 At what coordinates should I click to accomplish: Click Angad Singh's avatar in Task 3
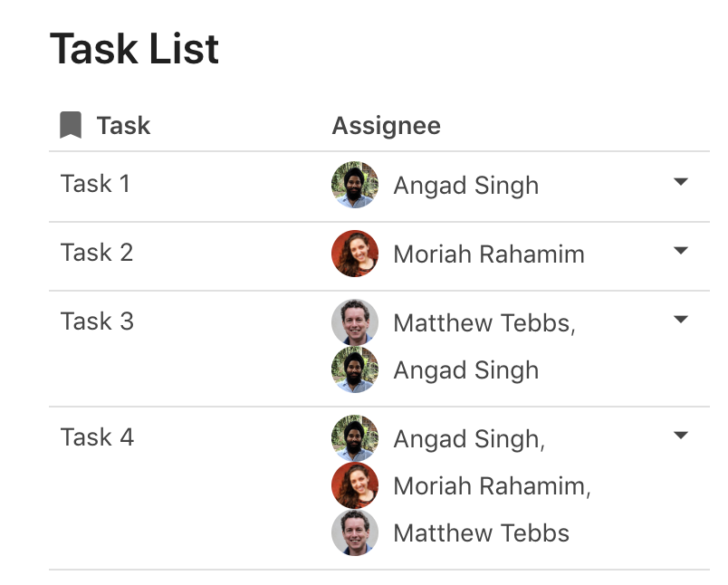[x=355, y=369]
